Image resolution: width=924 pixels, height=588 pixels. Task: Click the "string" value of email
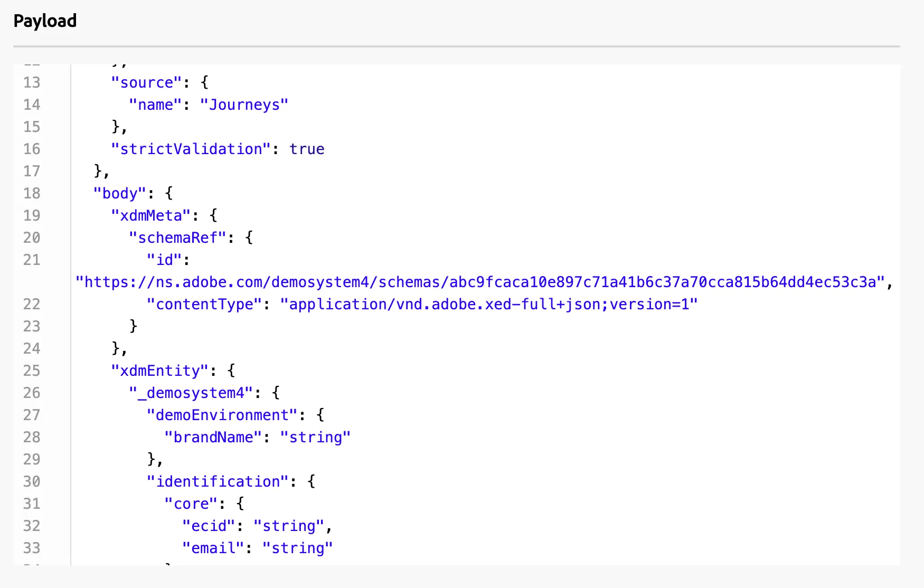[x=298, y=548]
